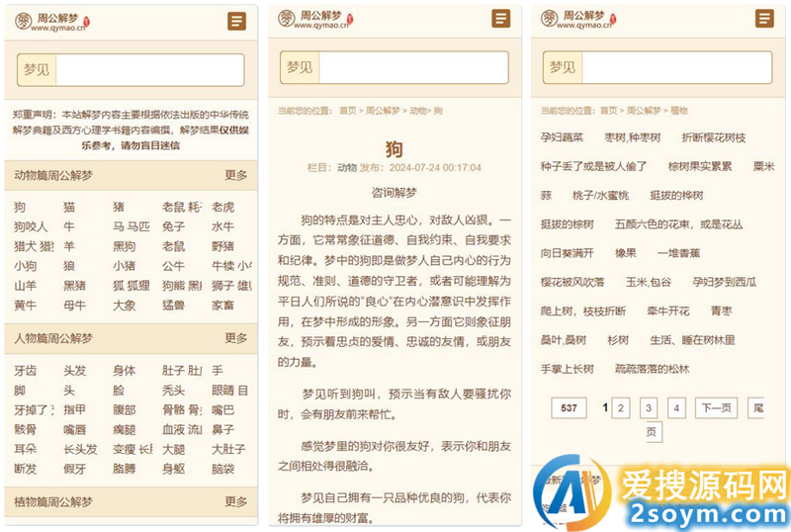Select the 首页 breadcrumb in the right screen
791x532 pixels.
[609, 111]
